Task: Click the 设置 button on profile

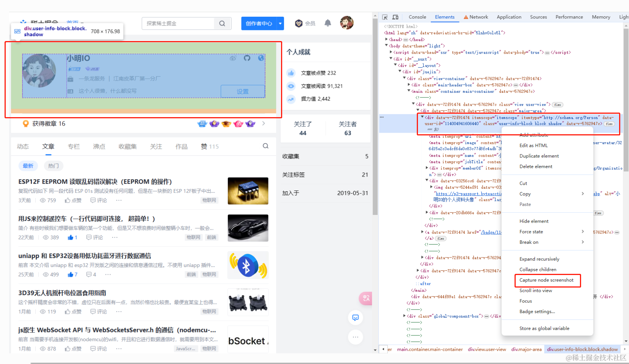Action: coord(243,91)
